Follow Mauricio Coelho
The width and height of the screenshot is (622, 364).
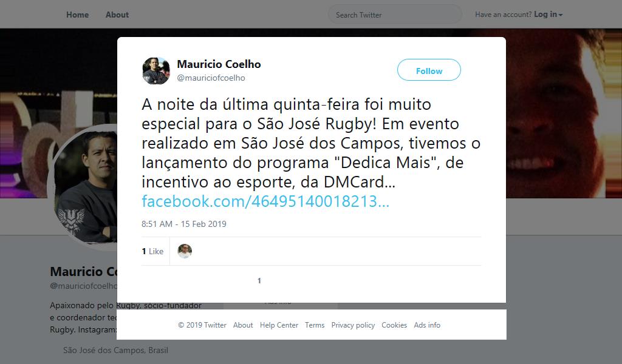[x=429, y=70]
